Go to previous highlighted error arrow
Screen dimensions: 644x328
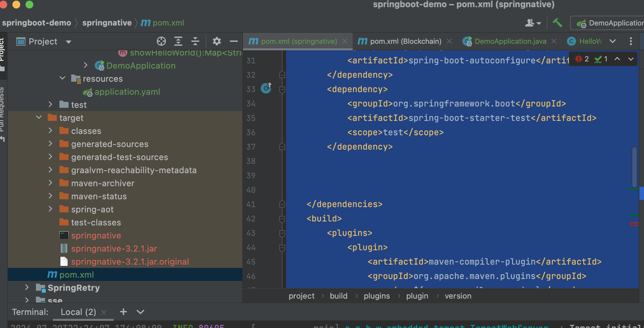coord(617,59)
